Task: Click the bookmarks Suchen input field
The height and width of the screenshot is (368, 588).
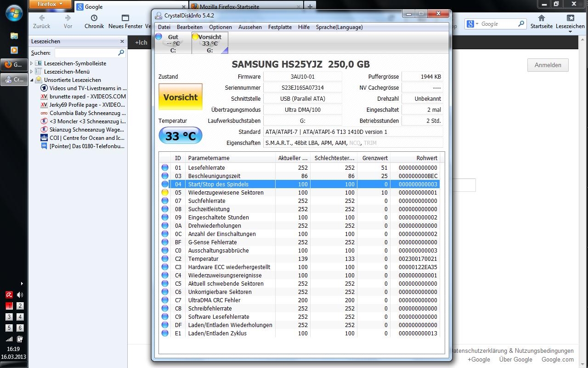Action: 90,53
